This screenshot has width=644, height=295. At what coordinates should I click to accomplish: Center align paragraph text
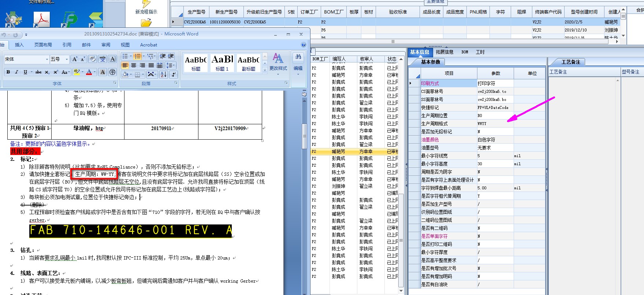pos(134,65)
